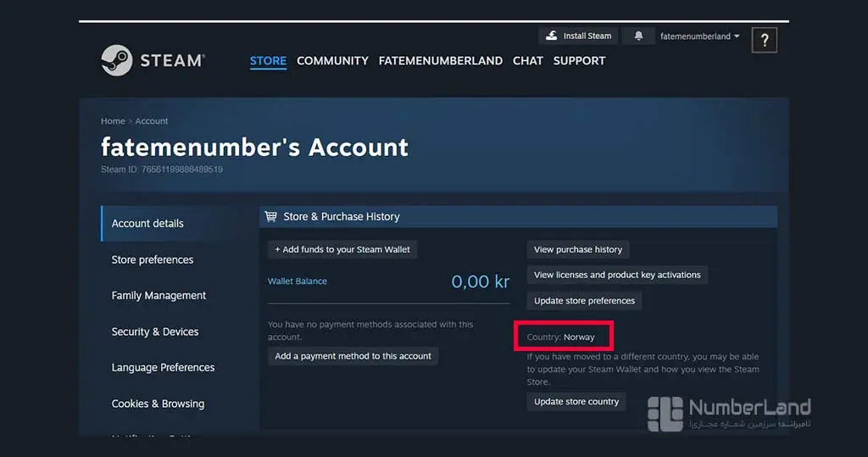Click the Install Steam button

tap(578, 36)
